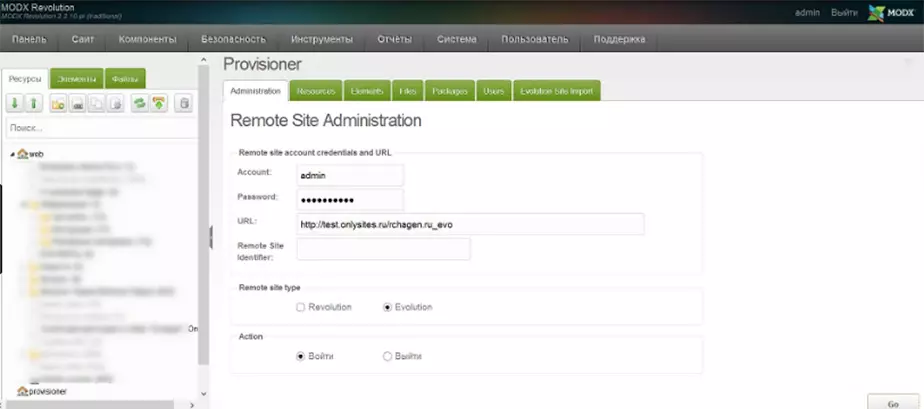The image size is (924, 409).
Task: Click the admin profile link
Action: (x=807, y=12)
